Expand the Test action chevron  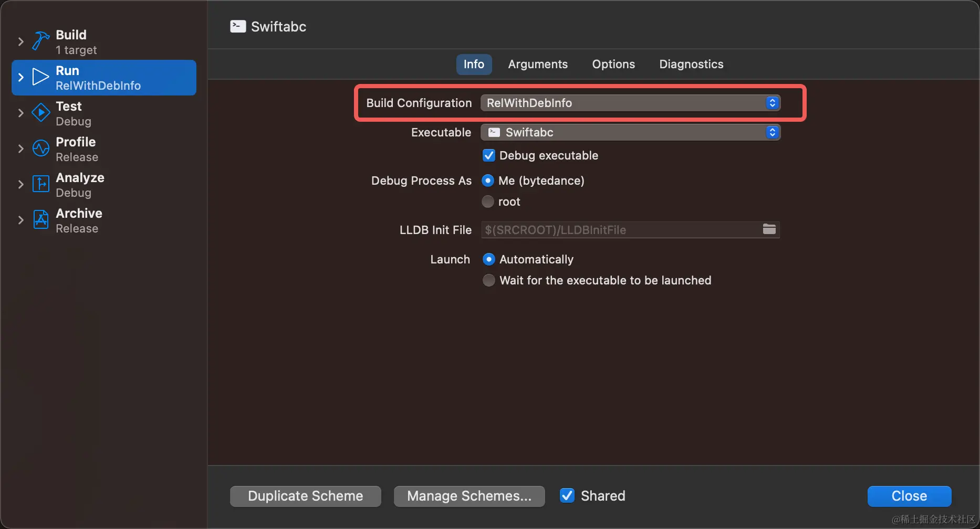tap(21, 113)
